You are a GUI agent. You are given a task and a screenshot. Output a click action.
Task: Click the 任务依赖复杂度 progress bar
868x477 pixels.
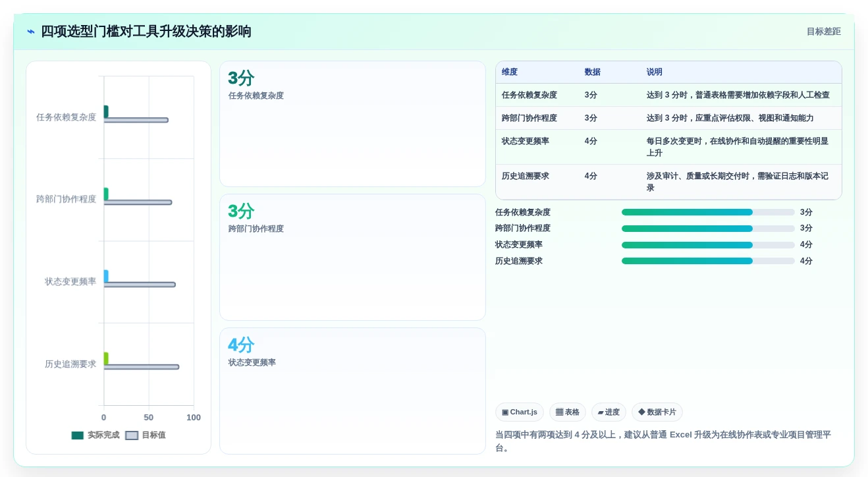(x=708, y=212)
